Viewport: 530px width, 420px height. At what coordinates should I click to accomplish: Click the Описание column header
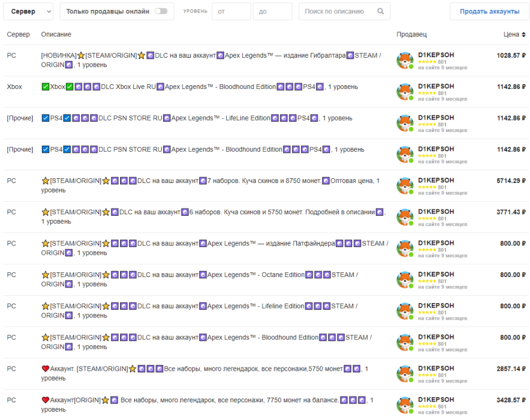[56, 34]
